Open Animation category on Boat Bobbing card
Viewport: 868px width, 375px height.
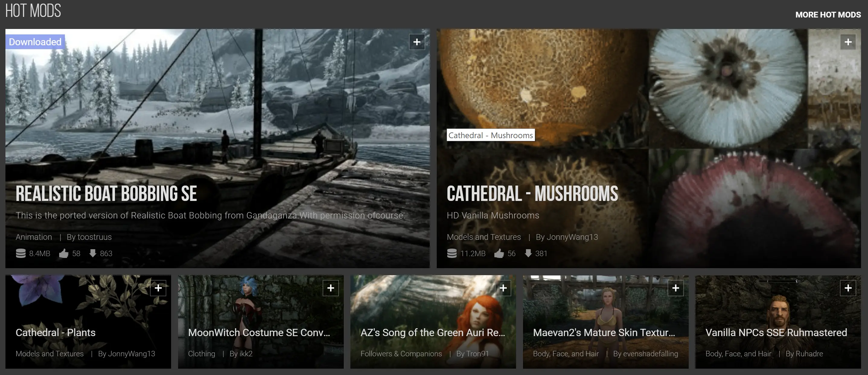click(x=34, y=237)
